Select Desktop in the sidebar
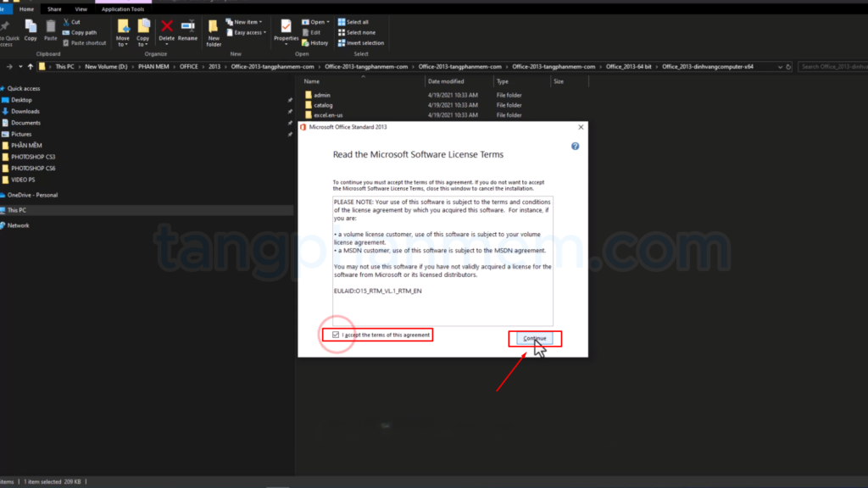Viewport: 868px width, 488px height. coord(21,100)
